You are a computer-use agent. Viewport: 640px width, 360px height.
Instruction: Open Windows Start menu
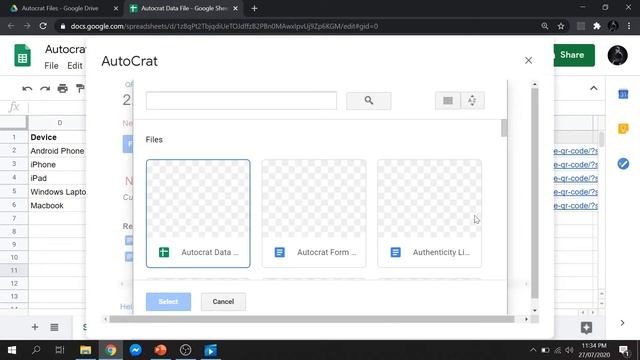point(12,350)
